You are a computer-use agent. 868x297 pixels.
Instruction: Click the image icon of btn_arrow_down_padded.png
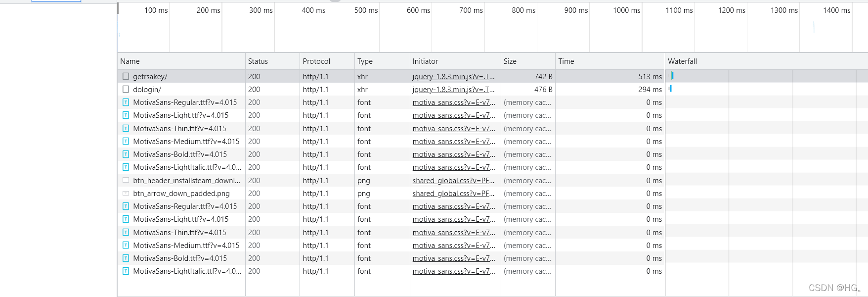point(126,193)
